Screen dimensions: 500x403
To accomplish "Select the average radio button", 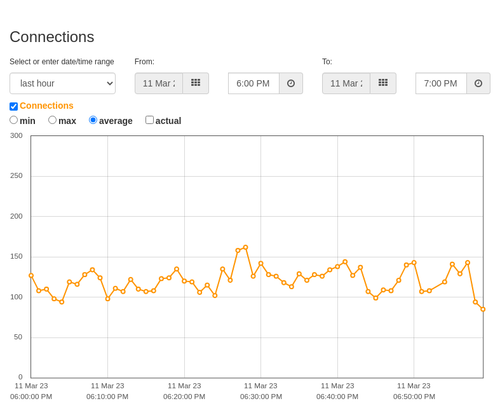I will (93, 120).
